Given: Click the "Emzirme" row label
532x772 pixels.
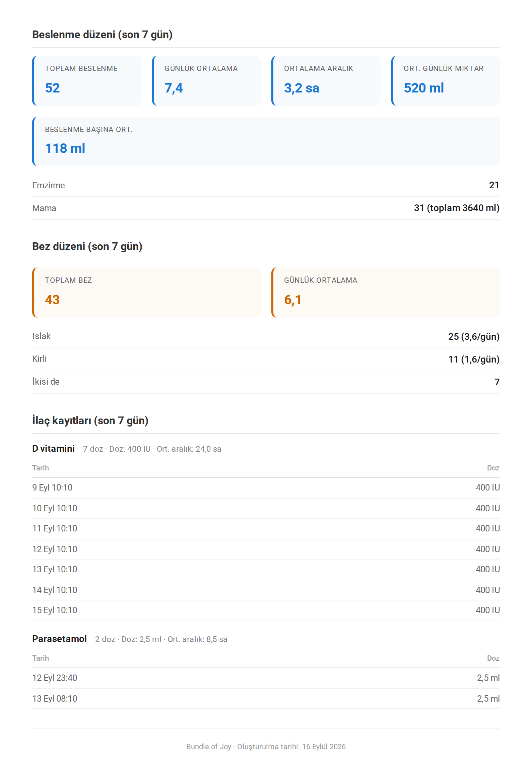Looking at the screenshot, I should tap(49, 185).
